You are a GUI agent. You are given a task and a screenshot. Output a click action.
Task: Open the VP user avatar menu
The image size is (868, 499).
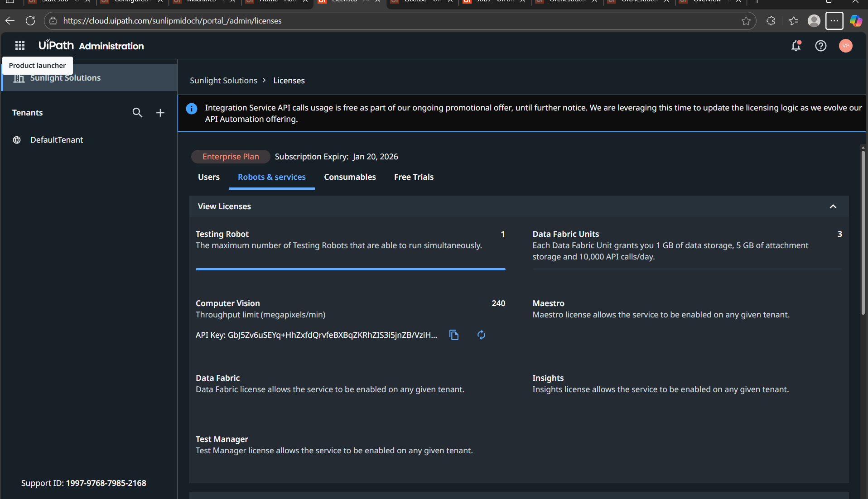point(845,46)
